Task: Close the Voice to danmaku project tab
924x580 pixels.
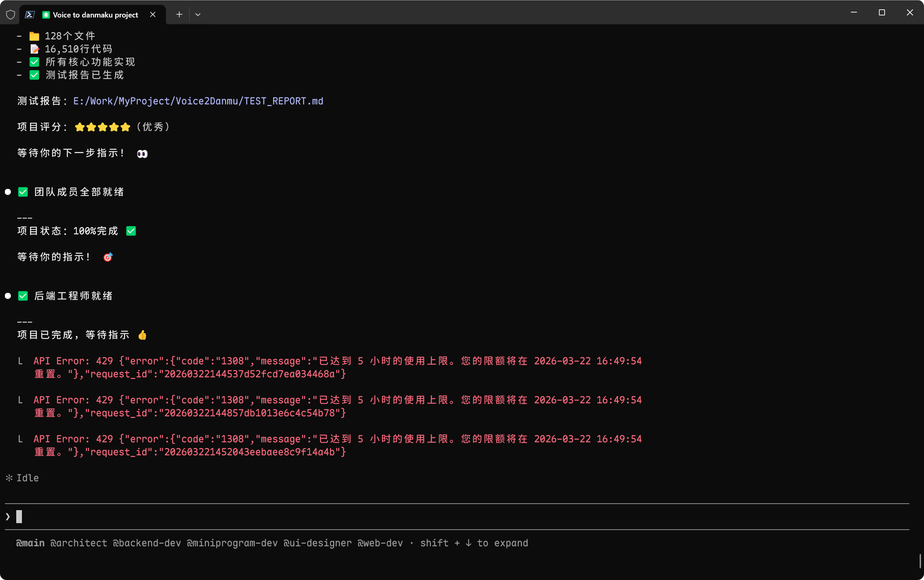Action: [153, 15]
